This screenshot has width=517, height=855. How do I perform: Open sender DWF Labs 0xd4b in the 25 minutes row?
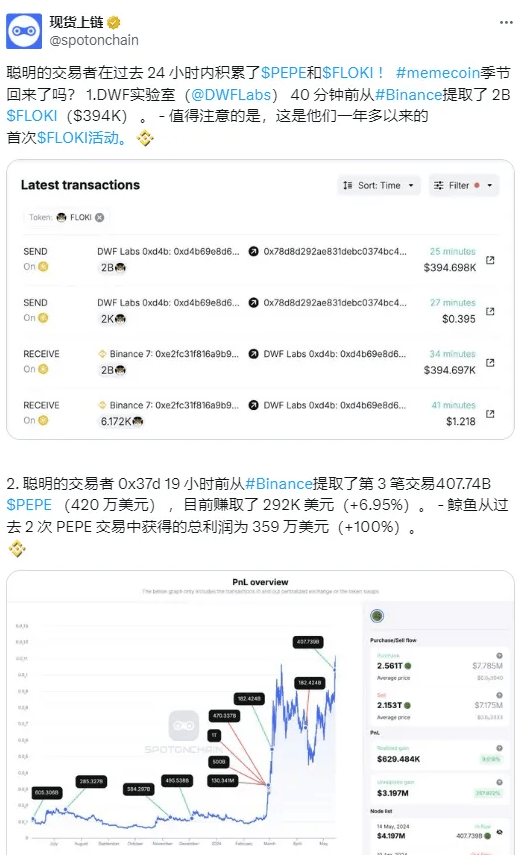[168, 251]
